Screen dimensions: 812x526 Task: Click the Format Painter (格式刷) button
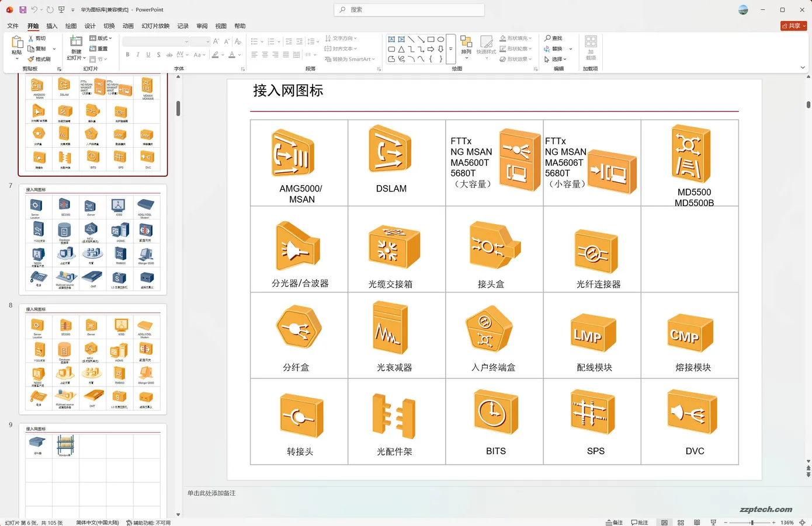39,59
